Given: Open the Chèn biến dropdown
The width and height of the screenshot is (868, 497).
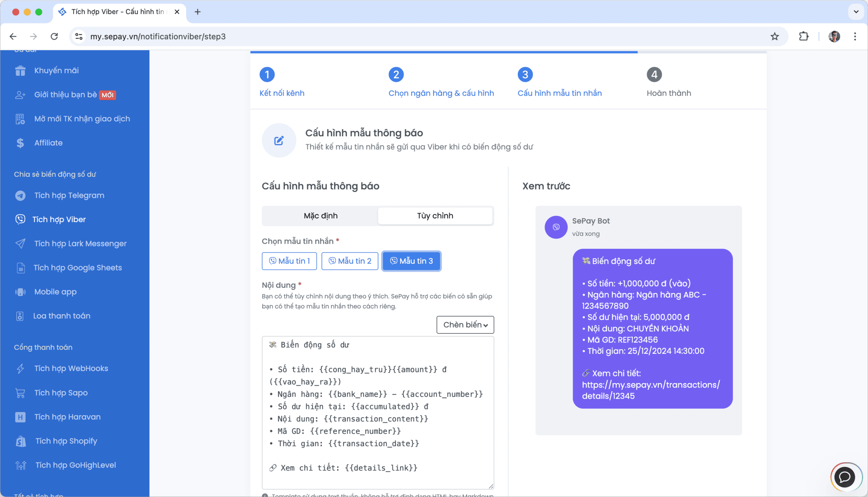Looking at the screenshot, I should (465, 325).
